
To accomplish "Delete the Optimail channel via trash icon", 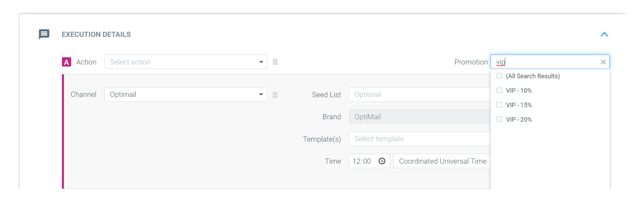I will [x=275, y=95].
